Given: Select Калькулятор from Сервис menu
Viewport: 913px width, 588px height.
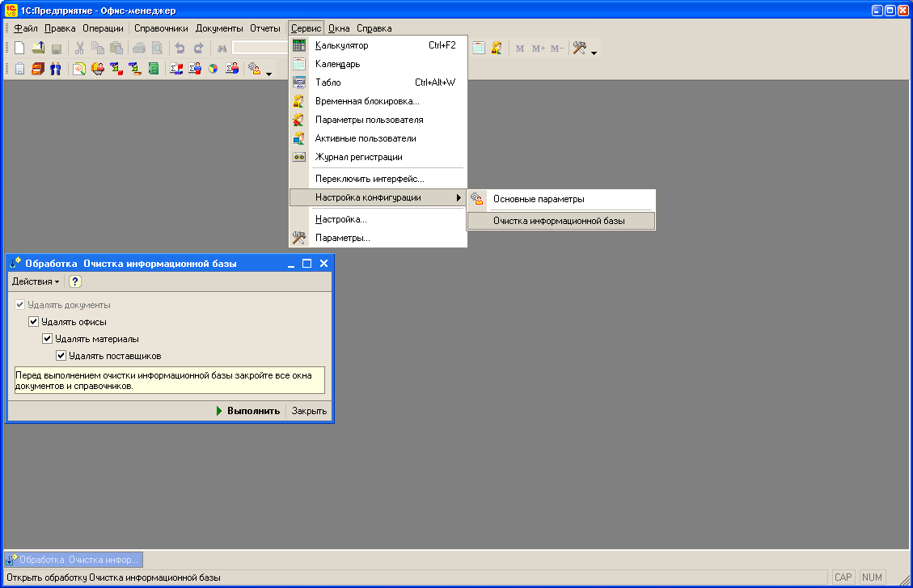Looking at the screenshot, I should click(x=378, y=45).
